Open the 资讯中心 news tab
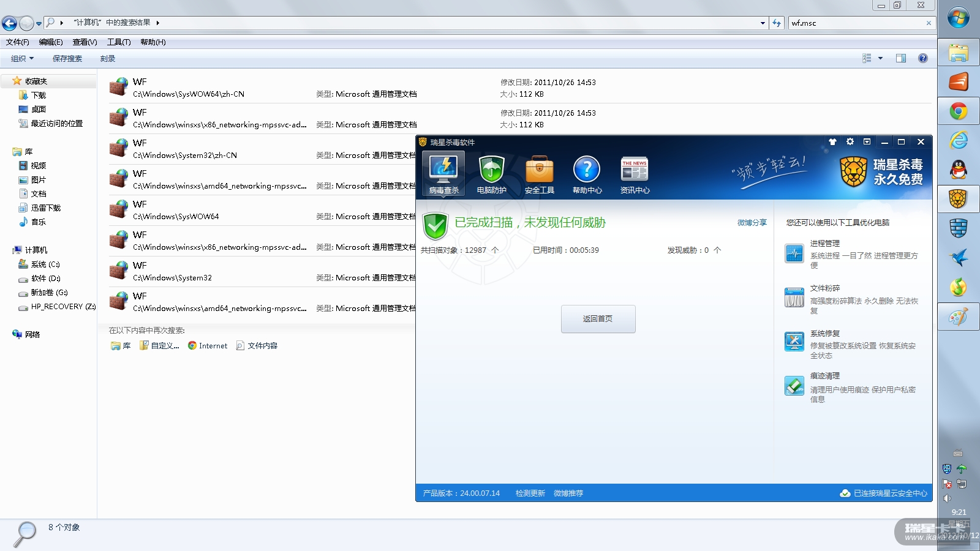This screenshot has height=551, width=980. (635, 173)
